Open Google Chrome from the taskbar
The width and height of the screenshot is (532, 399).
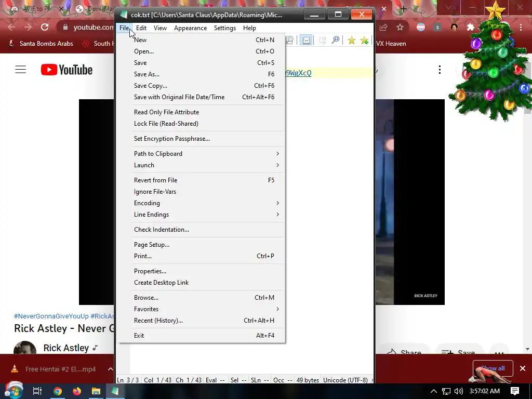pyautogui.click(x=58, y=391)
